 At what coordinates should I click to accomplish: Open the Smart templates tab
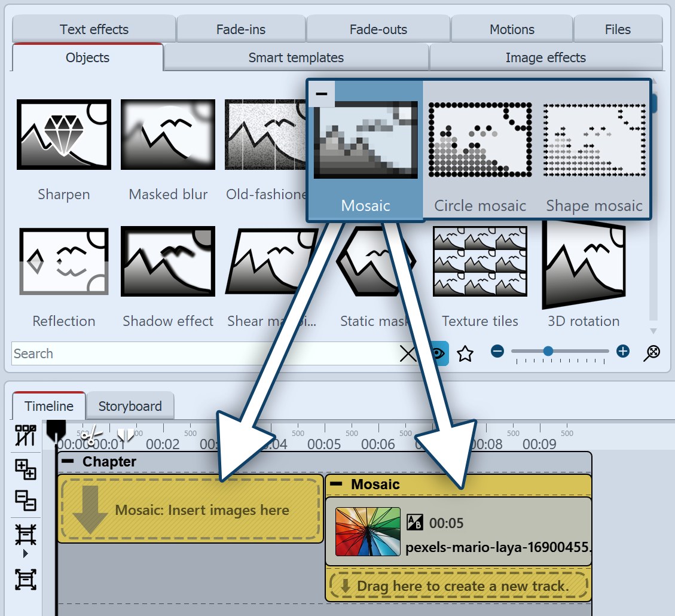click(296, 58)
